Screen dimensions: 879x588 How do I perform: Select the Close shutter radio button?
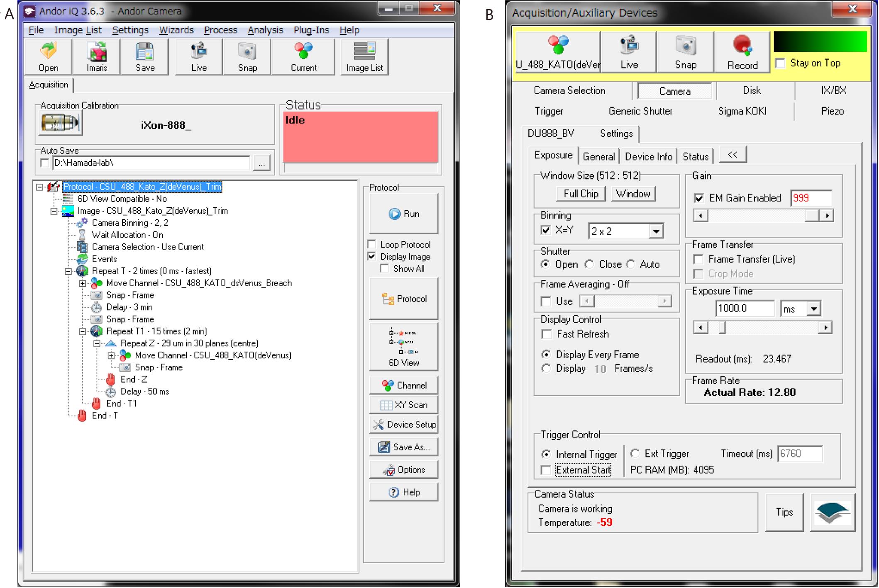[589, 264]
